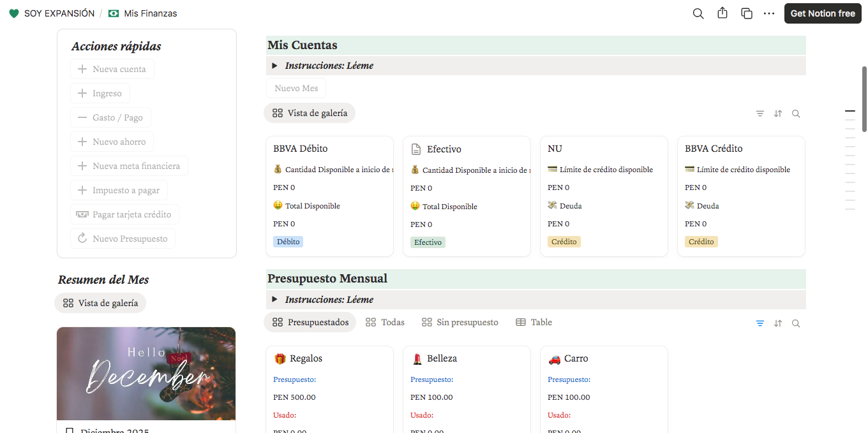This screenshot has height=433, width=868.
Task: Click the blue filter icon in Presupuesto Mensual
Action: (760, 323)
